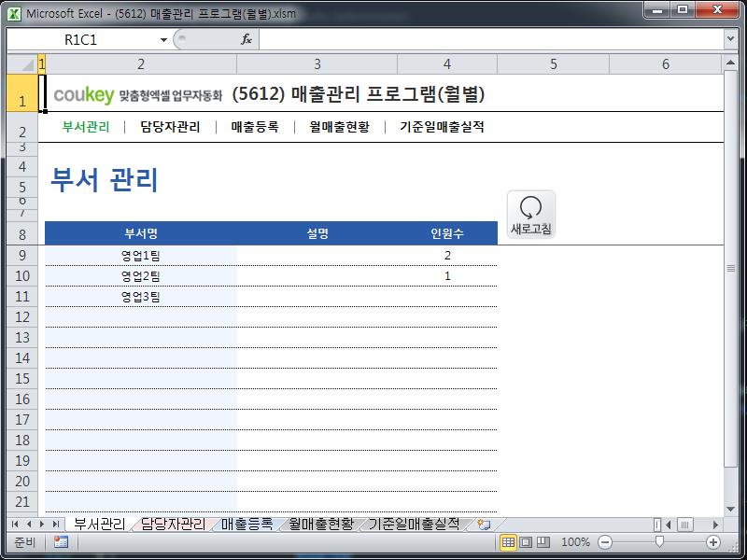Click the 인원수 column header

(x=447, y=233)
